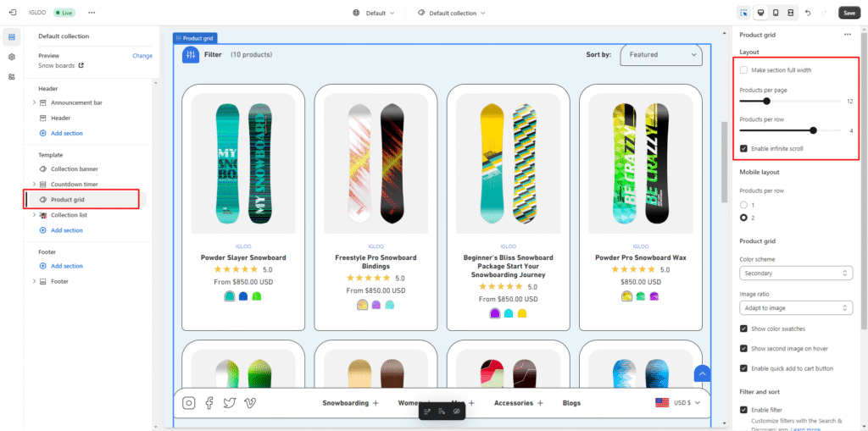Click the Change preview link

coord(142,56)
